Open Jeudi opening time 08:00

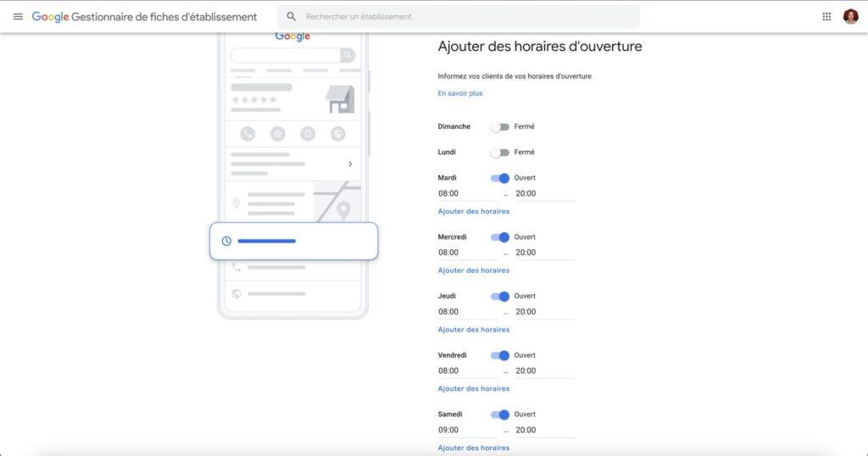coord(468,312)
